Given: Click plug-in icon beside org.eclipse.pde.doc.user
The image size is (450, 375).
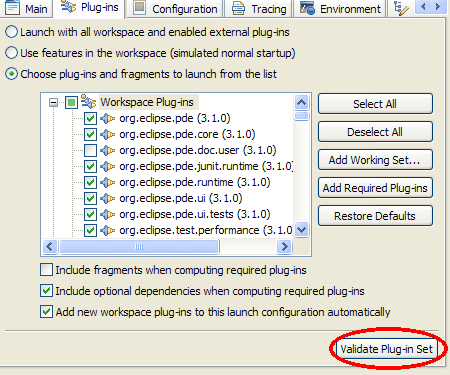Looking at the screenshot, I should [x=108, y=150].
